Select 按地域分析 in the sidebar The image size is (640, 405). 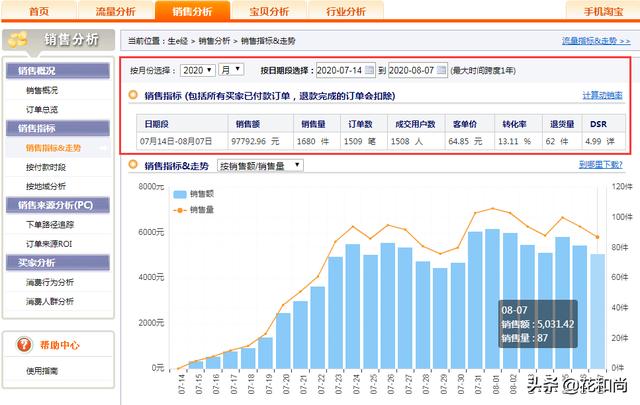(x=49, y=186)
